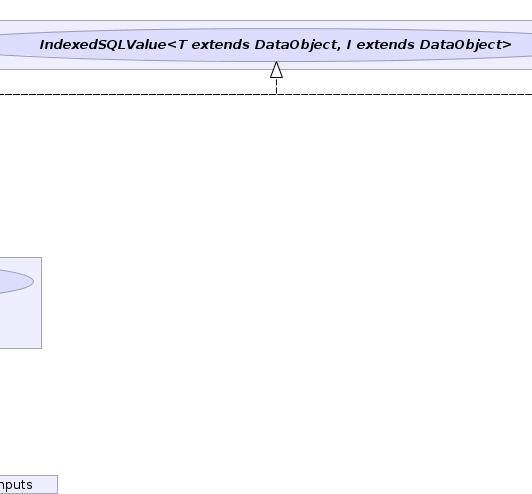Click closing angle bracket of IndexedSQLValue label
This screenshot has height=494, width=532.
coord(508,45)
